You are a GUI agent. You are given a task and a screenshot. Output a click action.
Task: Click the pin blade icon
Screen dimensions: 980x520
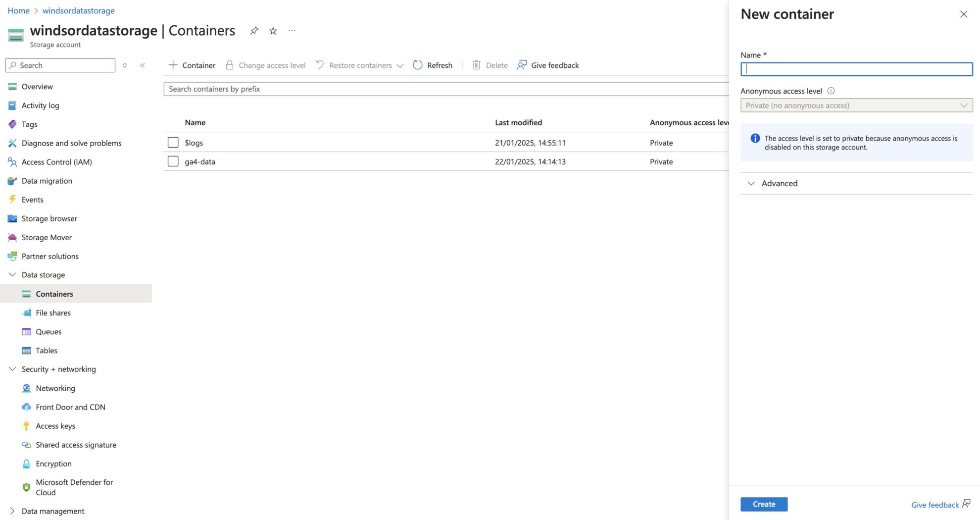point(254,31)
